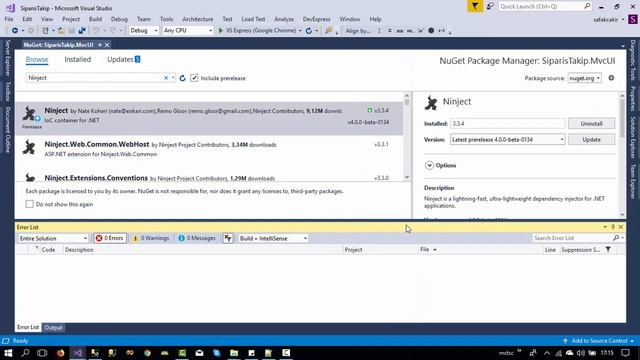Switch to the Output tab
The width and height of the screenshot is (640, 360).
(53, 327)
